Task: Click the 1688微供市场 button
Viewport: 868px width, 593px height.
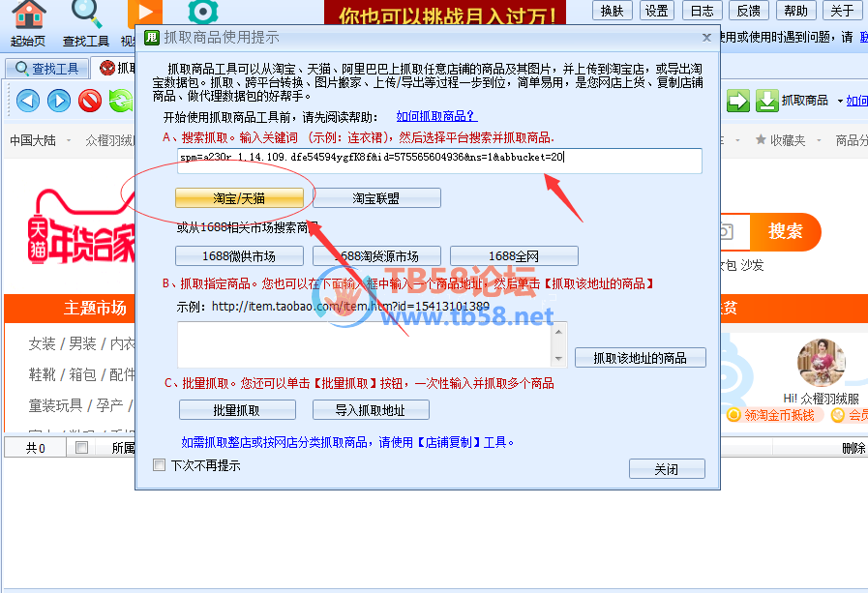Action: (239, 256)
